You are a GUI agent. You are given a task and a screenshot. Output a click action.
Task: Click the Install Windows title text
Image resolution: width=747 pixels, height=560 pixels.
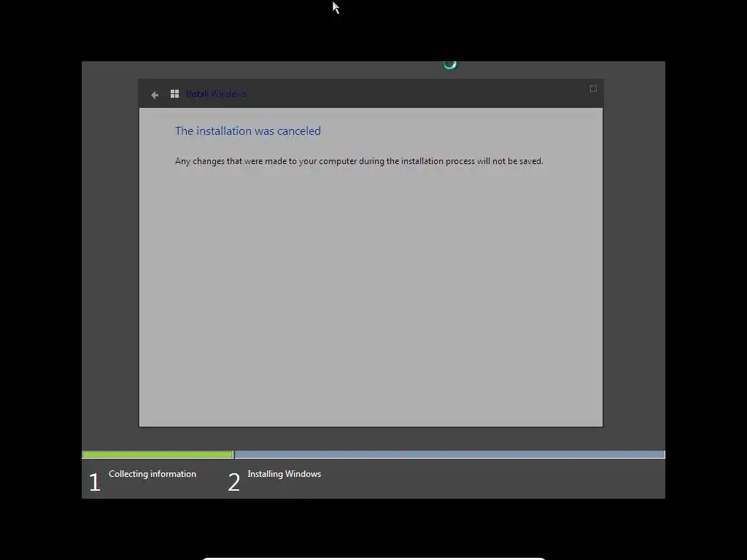tap(216, 94)
